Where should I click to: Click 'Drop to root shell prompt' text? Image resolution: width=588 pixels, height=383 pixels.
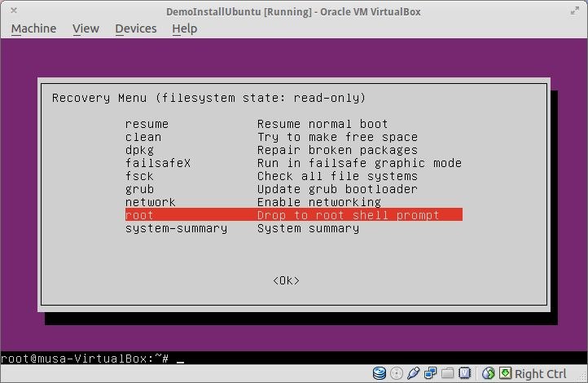pyautogui.click(x=348, y=215)
